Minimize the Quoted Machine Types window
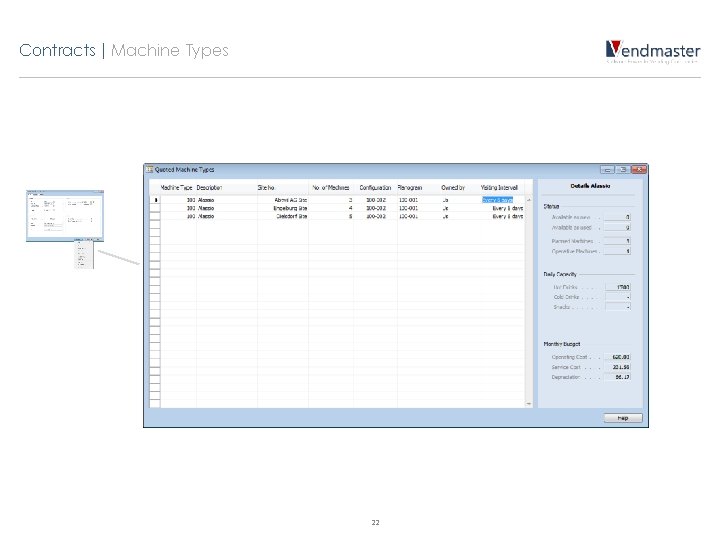The width and height of the screenshot is (720, 540). tap(607, 169)
